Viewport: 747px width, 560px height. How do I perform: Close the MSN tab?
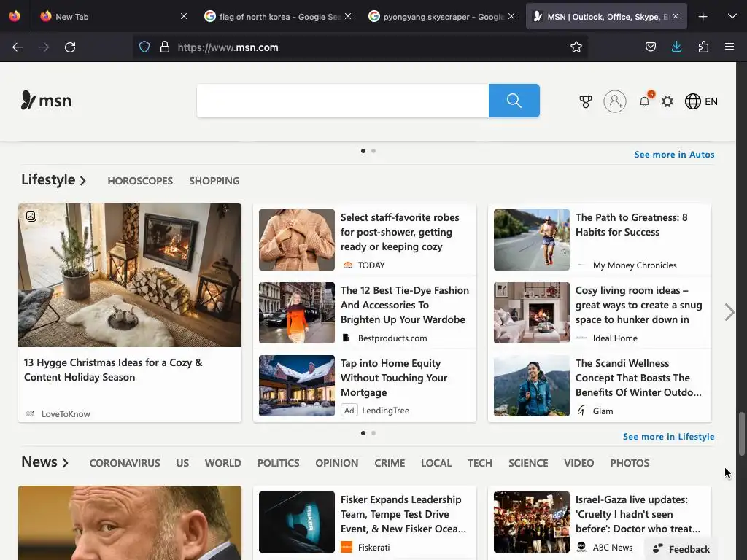(676, 16)
